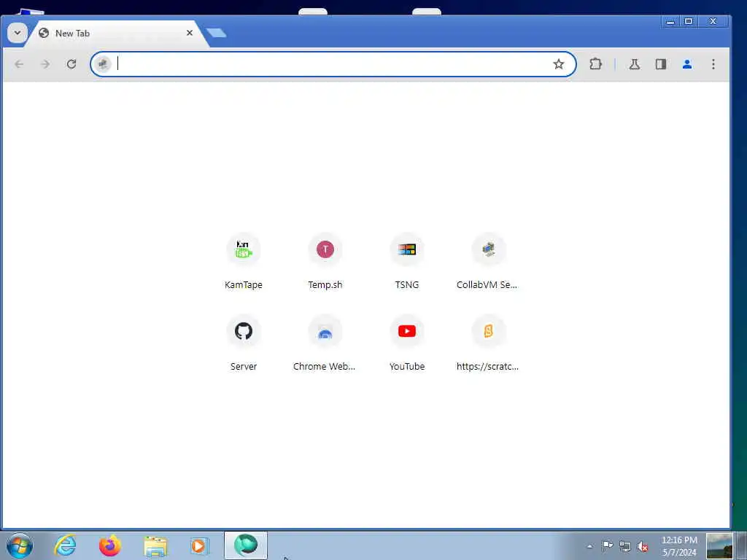Image resolution: width=747 pixels, height=560 pixels.
Task: Launch Firefox from the taskbar
Action: (x=110, y=545)
